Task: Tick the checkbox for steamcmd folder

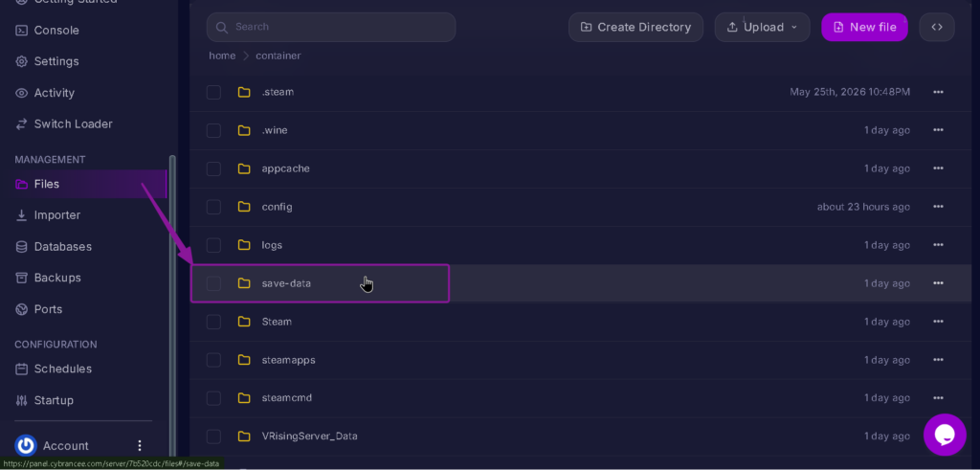Action: point(213,398)
